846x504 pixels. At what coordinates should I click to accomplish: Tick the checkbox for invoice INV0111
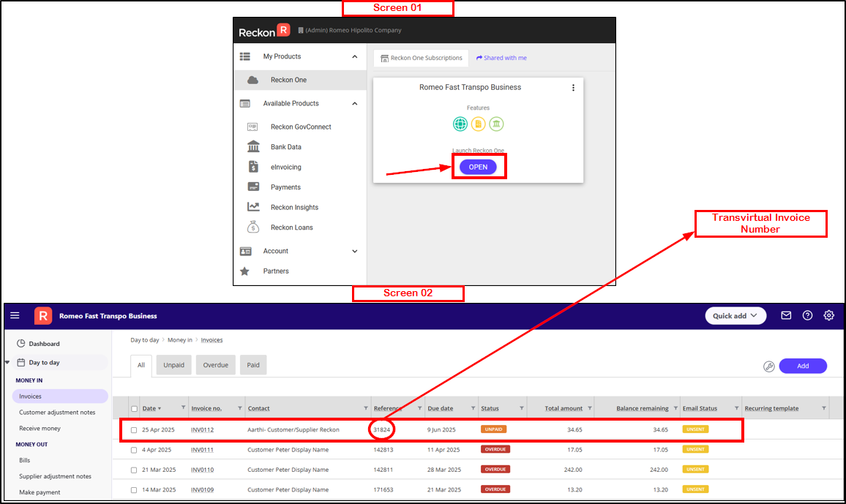134,450
